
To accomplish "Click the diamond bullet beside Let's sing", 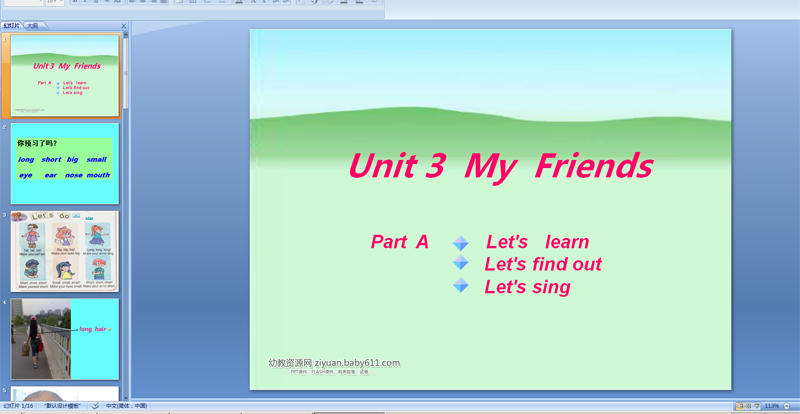I will point(460,285).
